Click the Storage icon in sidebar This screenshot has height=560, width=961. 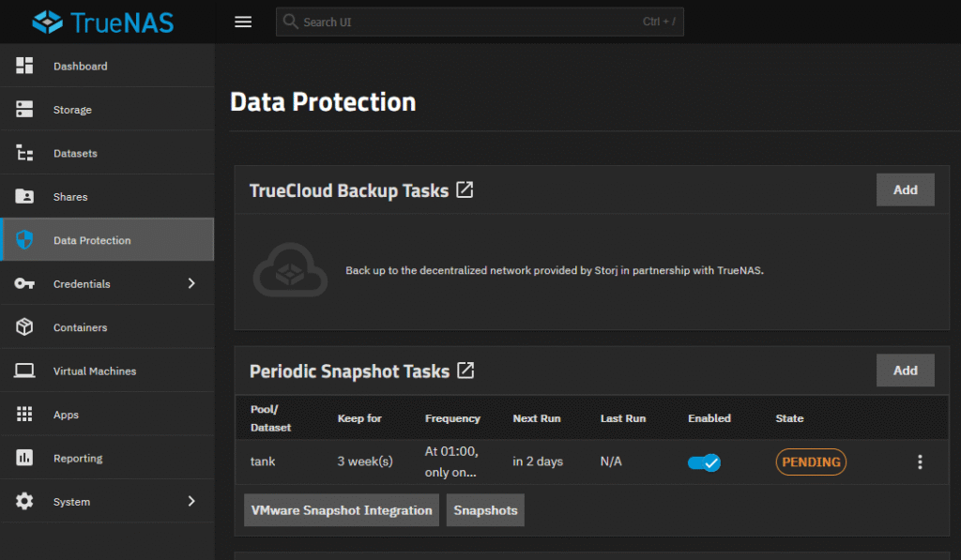pyautogui.click(x=24, y=110)
